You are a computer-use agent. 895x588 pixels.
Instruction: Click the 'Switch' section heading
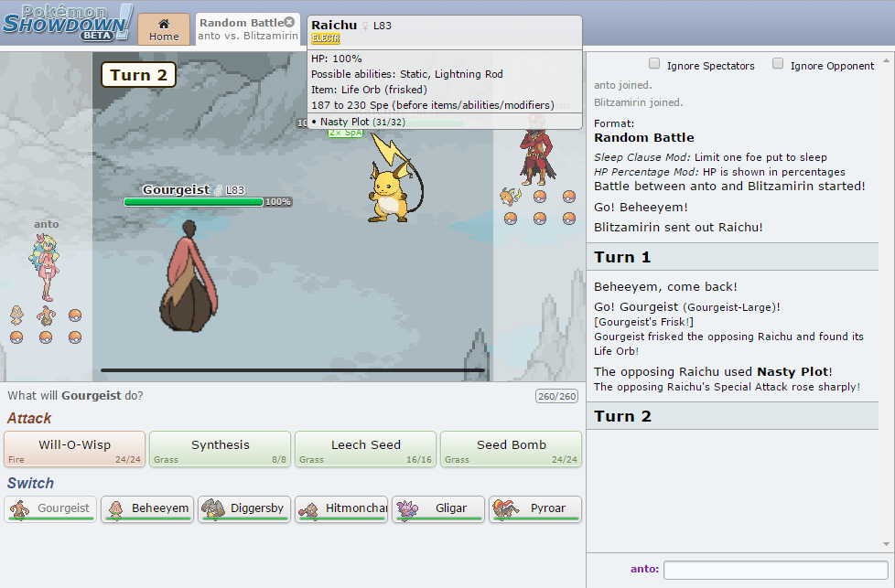30,483
